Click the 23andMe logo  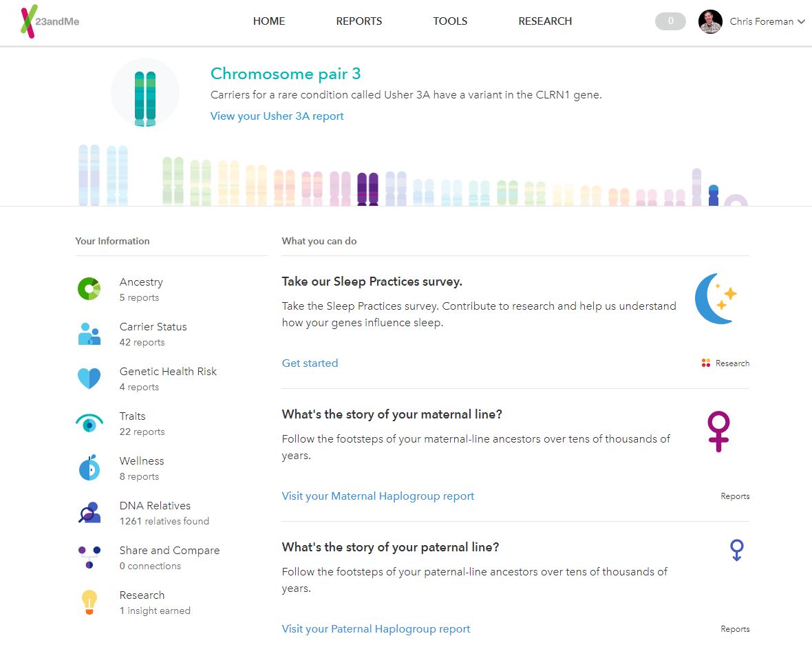pyautogui.click(x=50, y=21)
